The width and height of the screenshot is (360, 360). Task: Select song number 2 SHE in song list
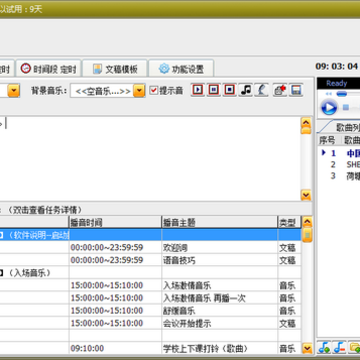coord(339,164)
